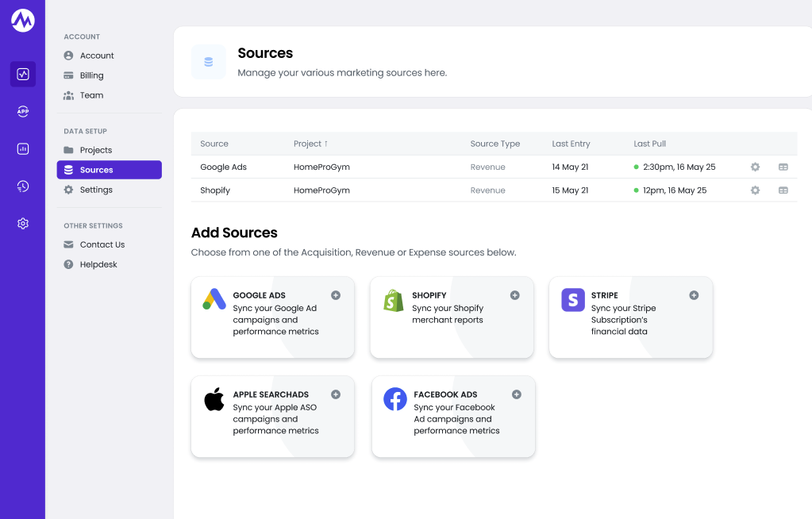Open Account menu item
Viewport: 812px width, 519px height.
[x=110, y=56]
